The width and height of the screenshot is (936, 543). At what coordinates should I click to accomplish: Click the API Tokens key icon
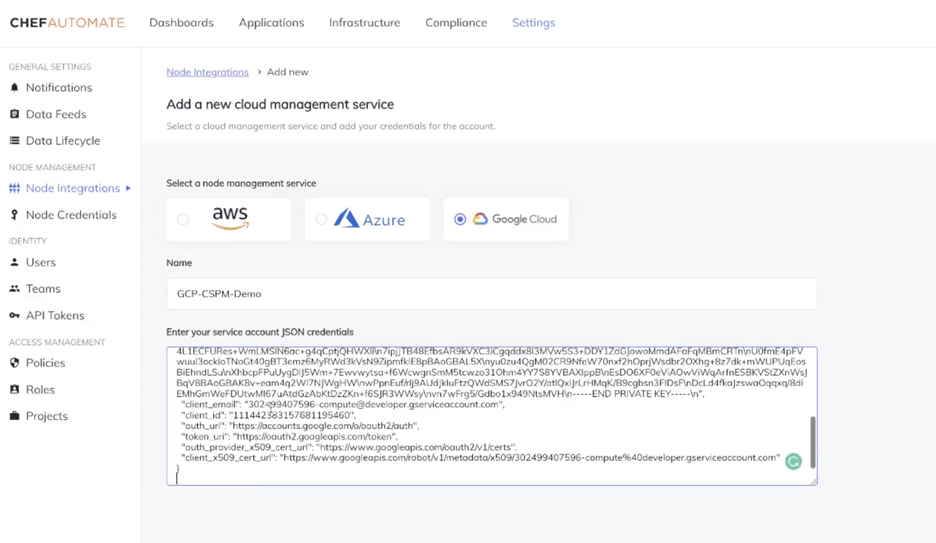(x=14, y=316)
